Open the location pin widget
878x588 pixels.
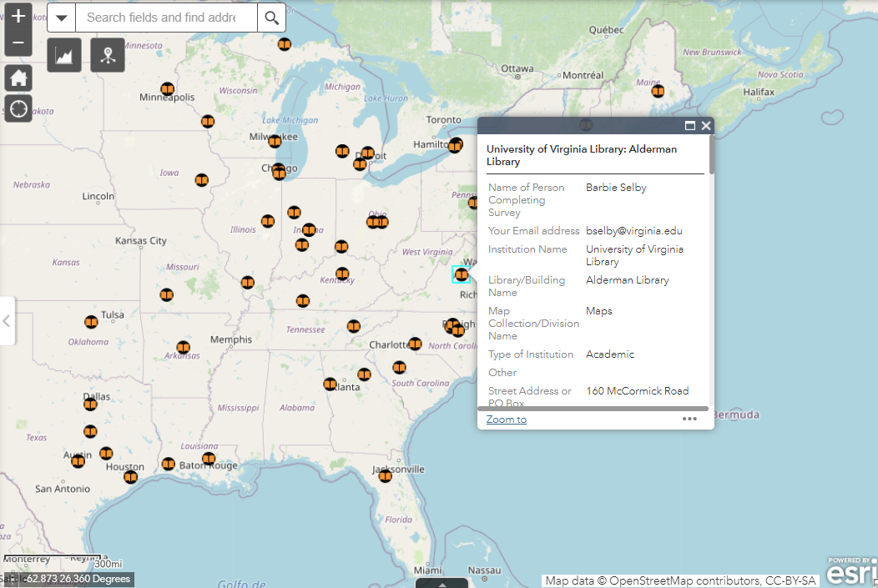pos(108,55)
